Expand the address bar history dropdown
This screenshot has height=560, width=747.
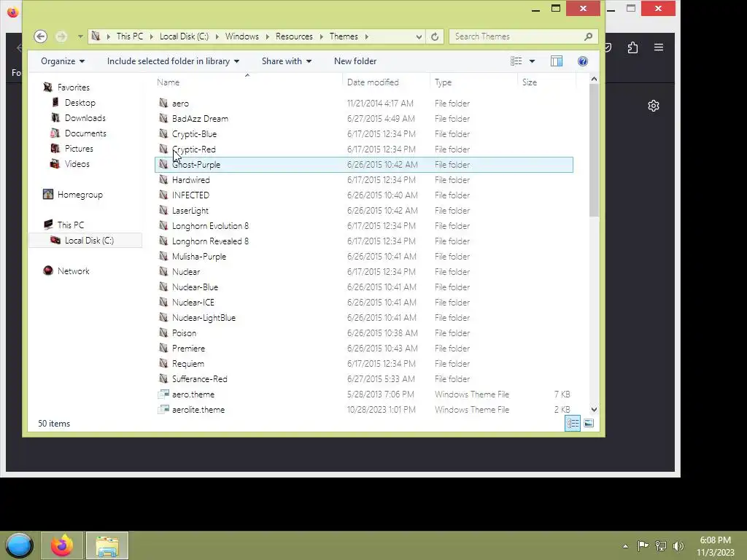click(x=419, y=36)
